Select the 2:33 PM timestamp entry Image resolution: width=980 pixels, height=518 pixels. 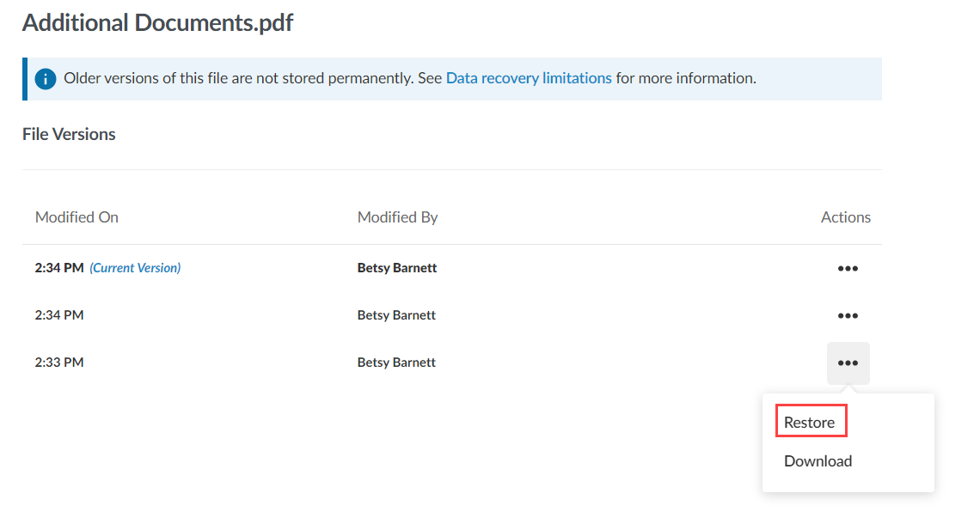[x=59, y=362]
